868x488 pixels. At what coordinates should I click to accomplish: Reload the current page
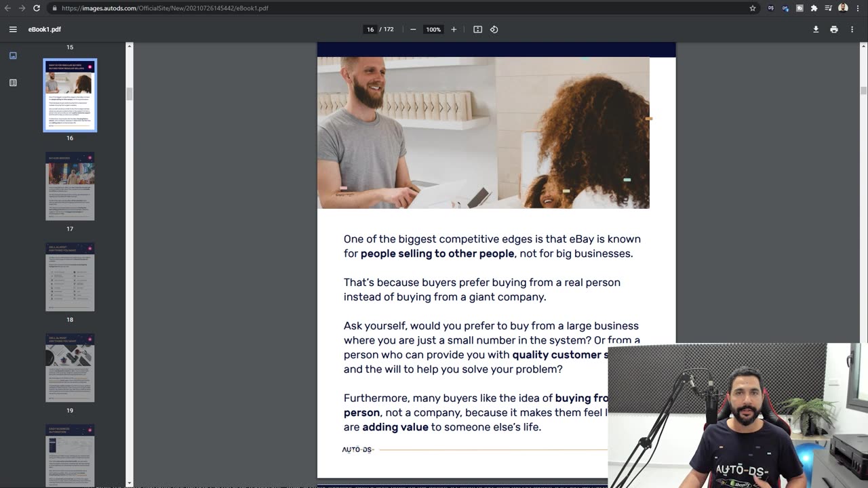[x=37, y=8]
